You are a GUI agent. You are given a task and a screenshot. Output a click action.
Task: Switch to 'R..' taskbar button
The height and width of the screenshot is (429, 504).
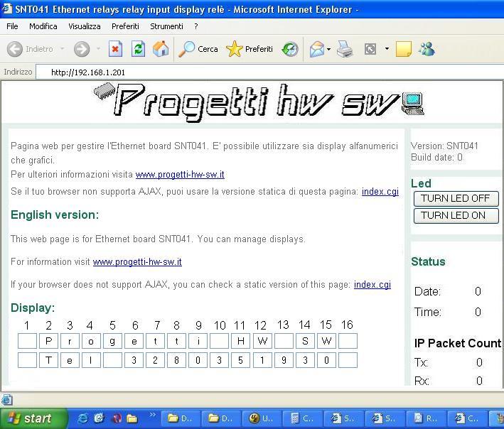coord(426,418)
